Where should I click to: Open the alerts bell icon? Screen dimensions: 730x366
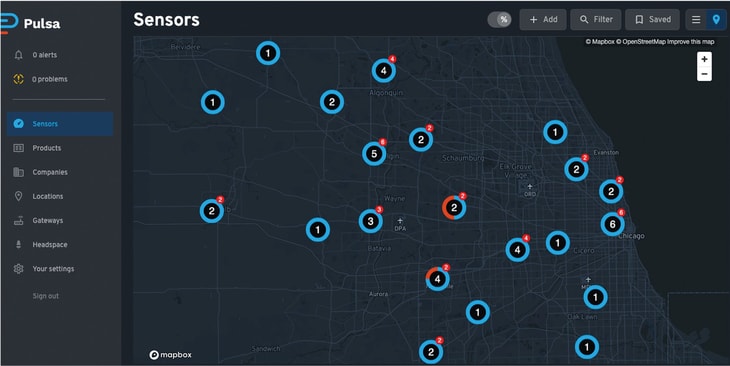point(19,55)
